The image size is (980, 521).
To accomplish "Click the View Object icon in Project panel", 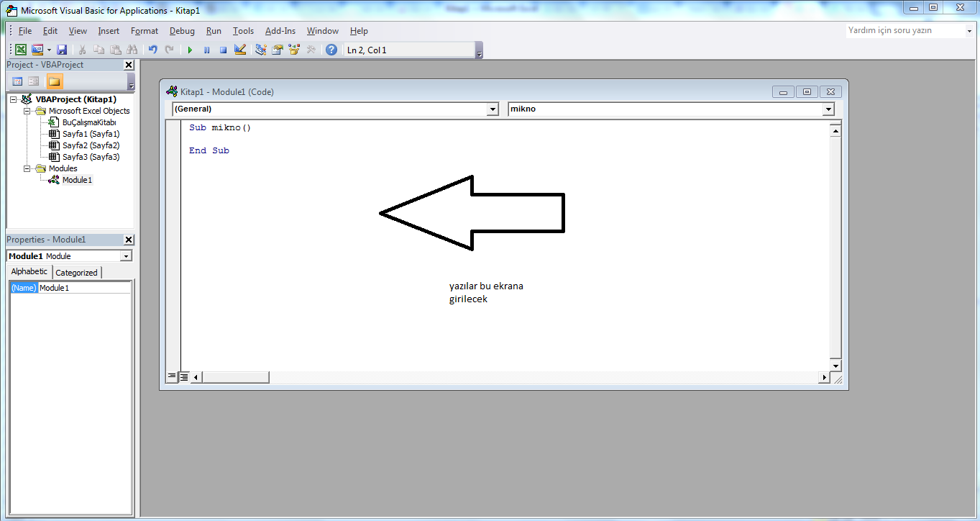I will click(34, 81).
